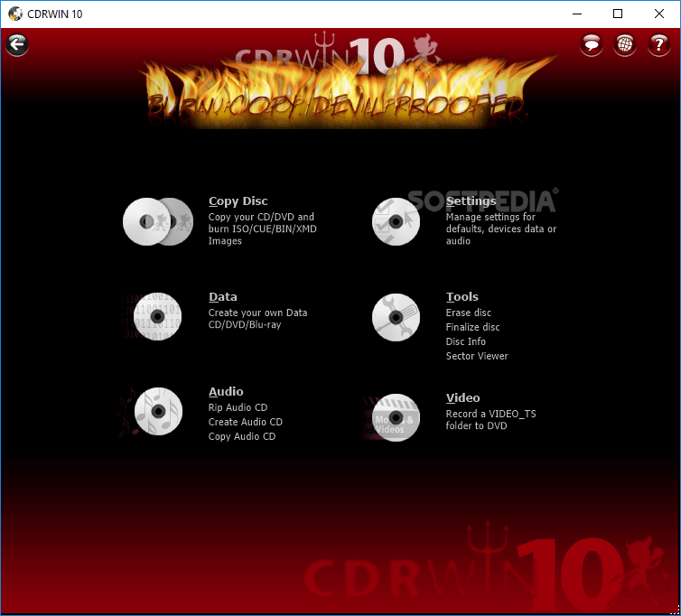Maximize the CDRWIN 10 window
Image resolution: width=681 pixels, height=616 pixels.
(618, 14)
